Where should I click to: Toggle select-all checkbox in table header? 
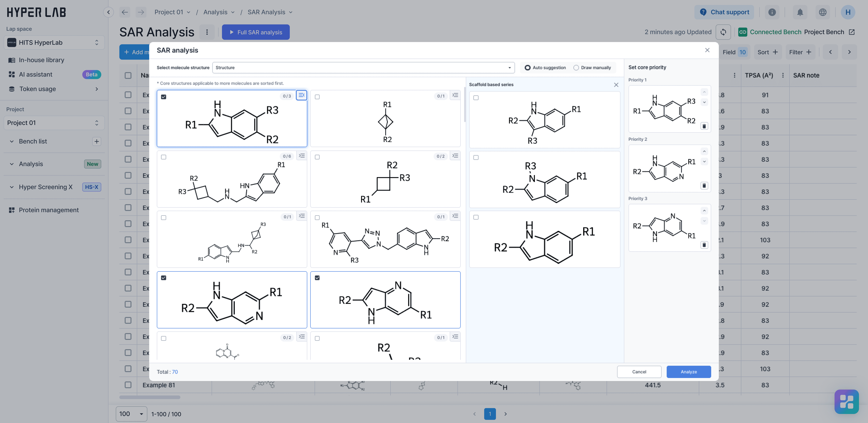click(x=128, y=75)
